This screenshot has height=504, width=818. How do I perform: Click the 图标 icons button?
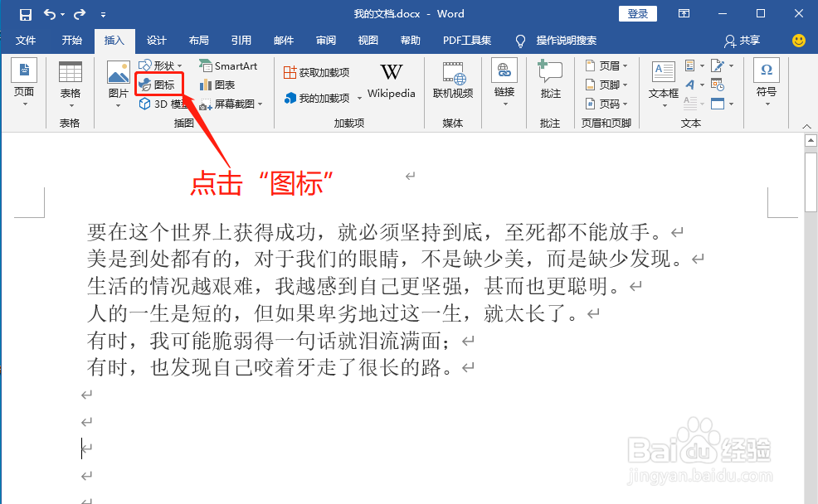[x=158, y=85]
